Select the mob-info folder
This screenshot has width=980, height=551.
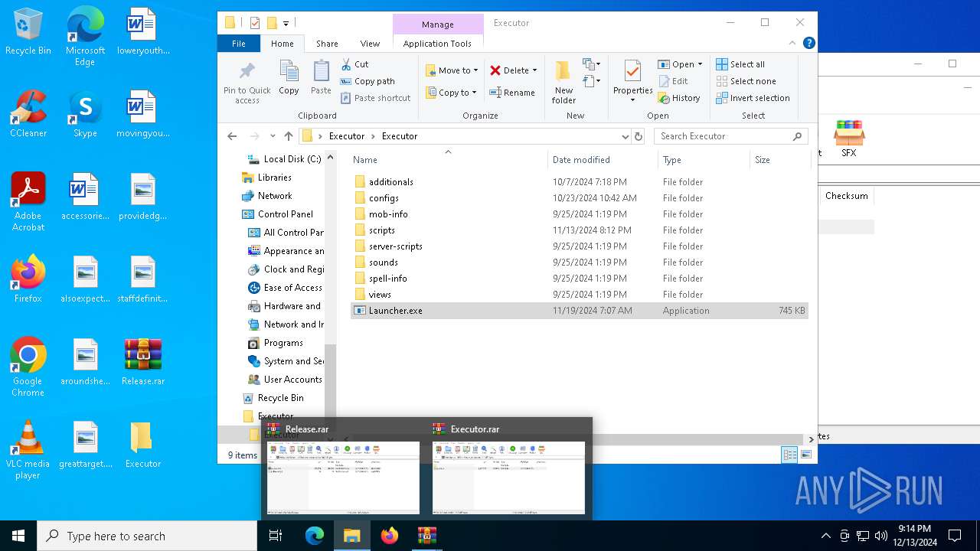click(388, 214)
